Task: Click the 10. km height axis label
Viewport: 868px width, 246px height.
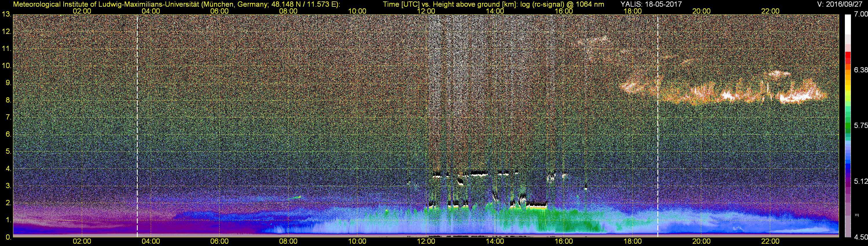Action: [x=6, y=66]
